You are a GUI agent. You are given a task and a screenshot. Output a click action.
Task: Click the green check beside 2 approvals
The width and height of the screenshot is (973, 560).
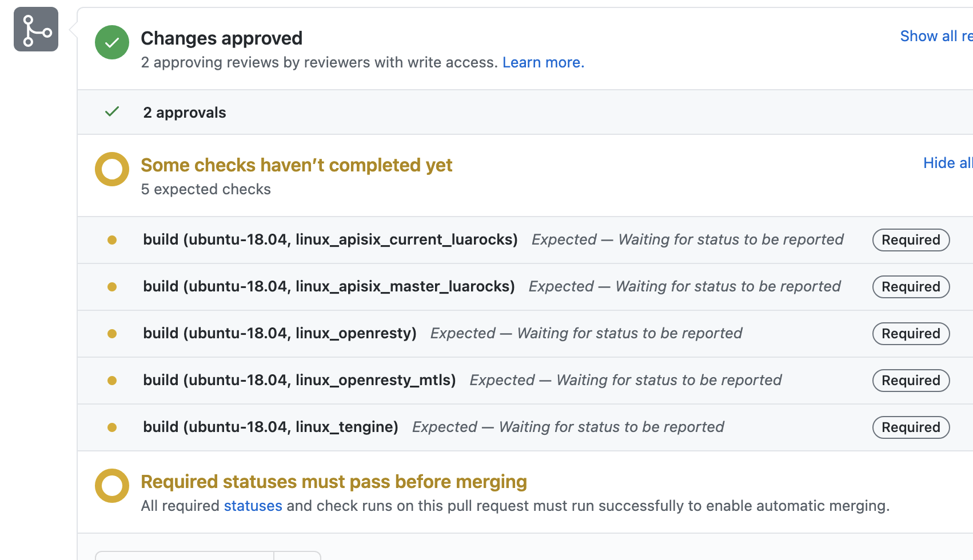coord(112,112)
